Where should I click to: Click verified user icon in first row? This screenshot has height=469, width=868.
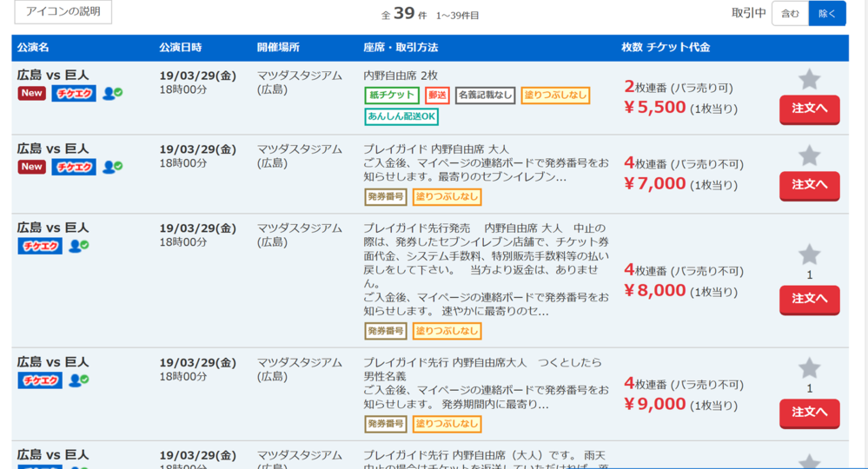point(112,94)
